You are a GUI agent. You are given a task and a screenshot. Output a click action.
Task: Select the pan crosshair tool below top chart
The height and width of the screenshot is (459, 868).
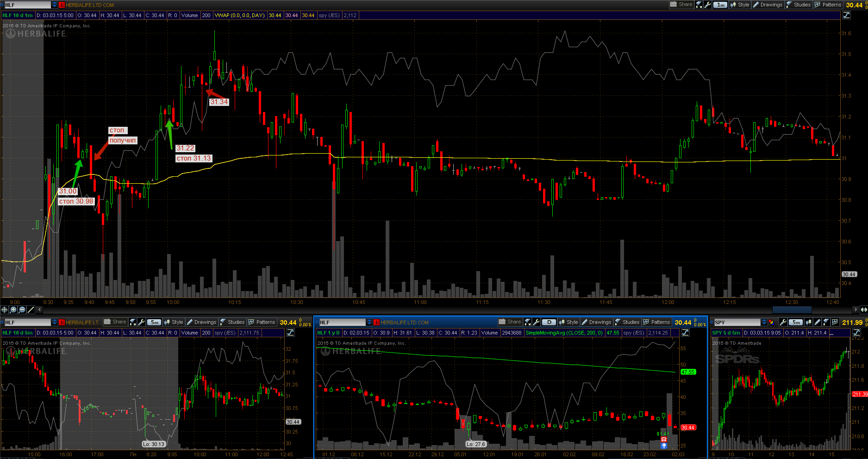click(x=5, y=310)
